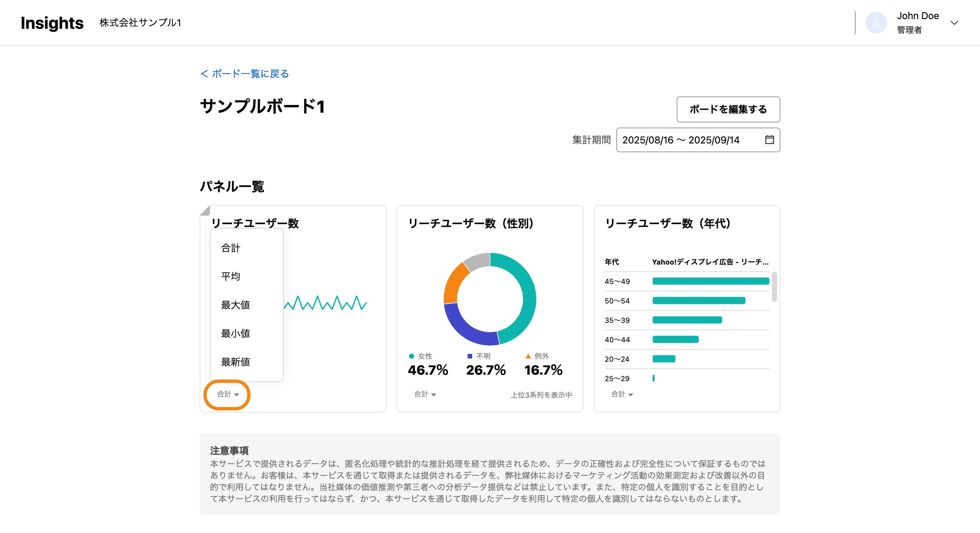Choose 最小値 in the aggregation menu
Screen dimensions: 980x533
[x=235, y=333]
